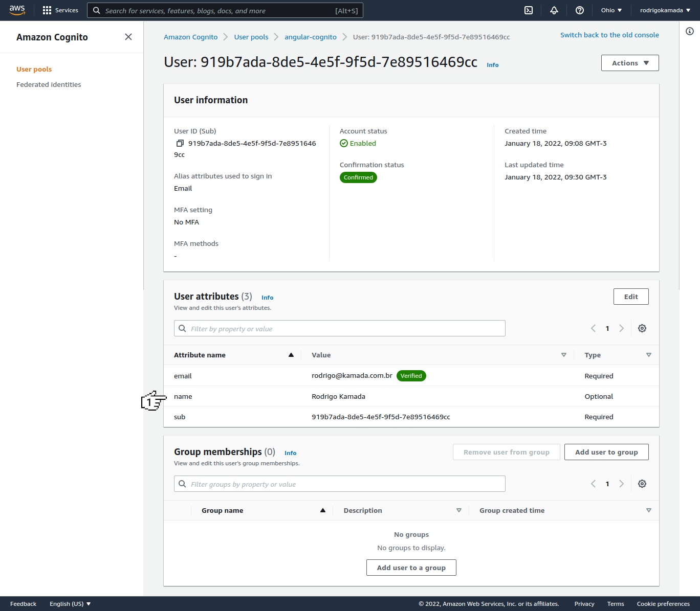Open Group memberships table settings gear

pos(642,484)
